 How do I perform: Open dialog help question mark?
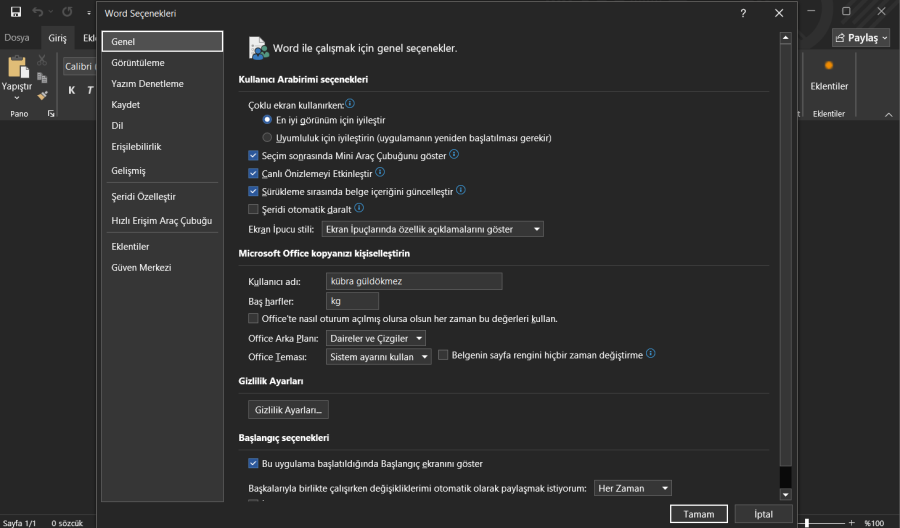(x=743, y=13)
